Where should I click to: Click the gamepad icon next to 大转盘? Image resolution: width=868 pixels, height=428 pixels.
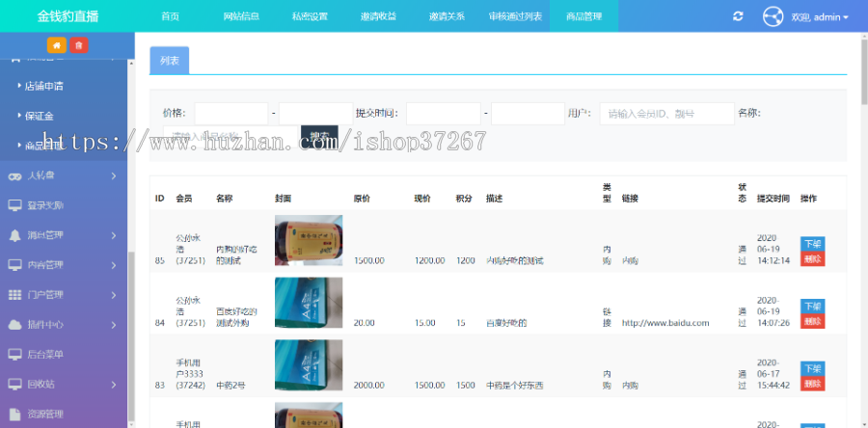14,176
